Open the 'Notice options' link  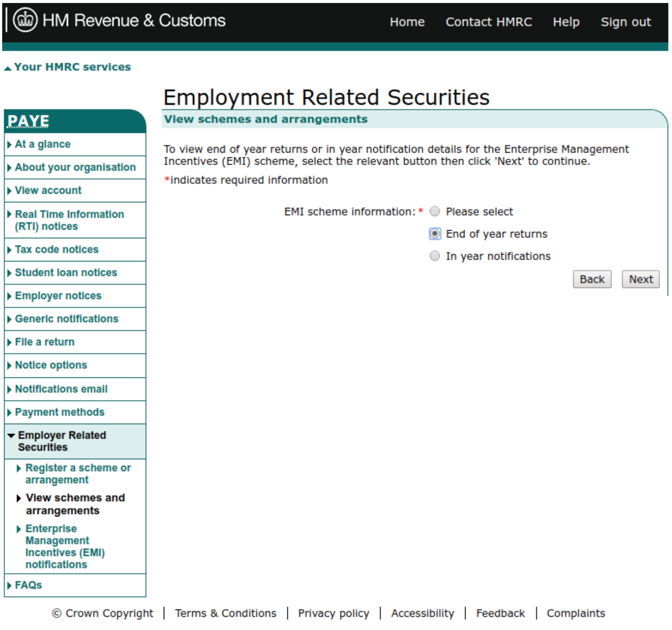51,365
